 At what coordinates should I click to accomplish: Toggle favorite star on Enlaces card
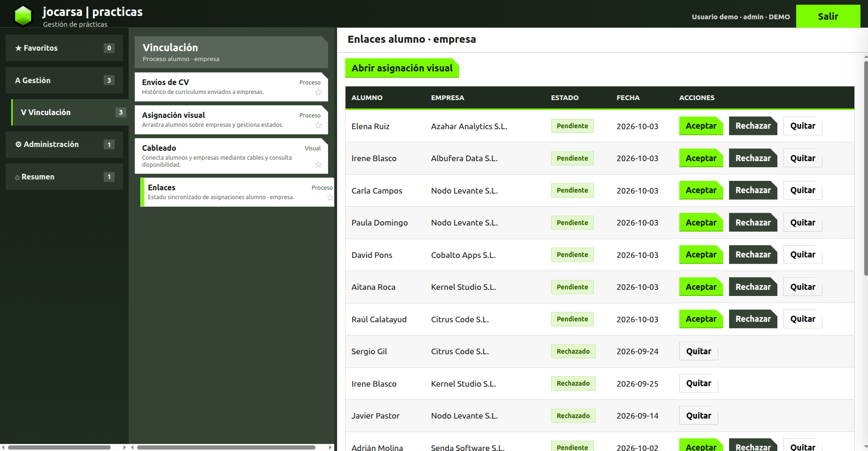point(330,197)
